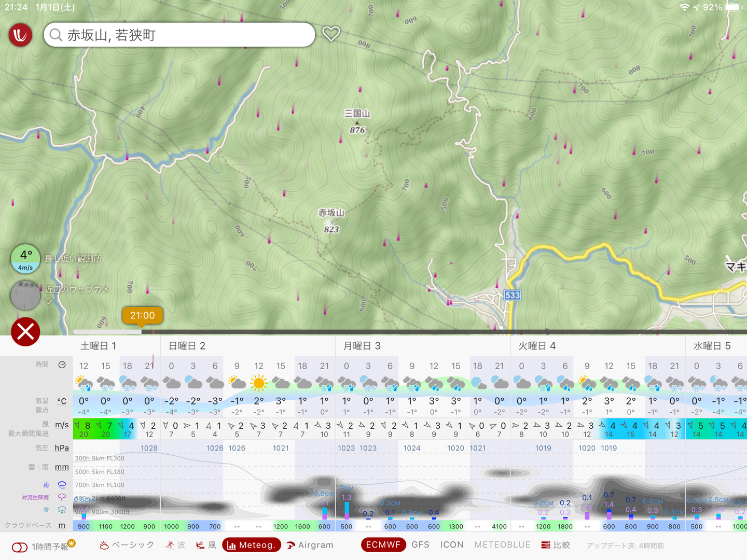Screen dimensions: 747x560
Task: Change the m/s wind speed unit
Action: (62, 425)
